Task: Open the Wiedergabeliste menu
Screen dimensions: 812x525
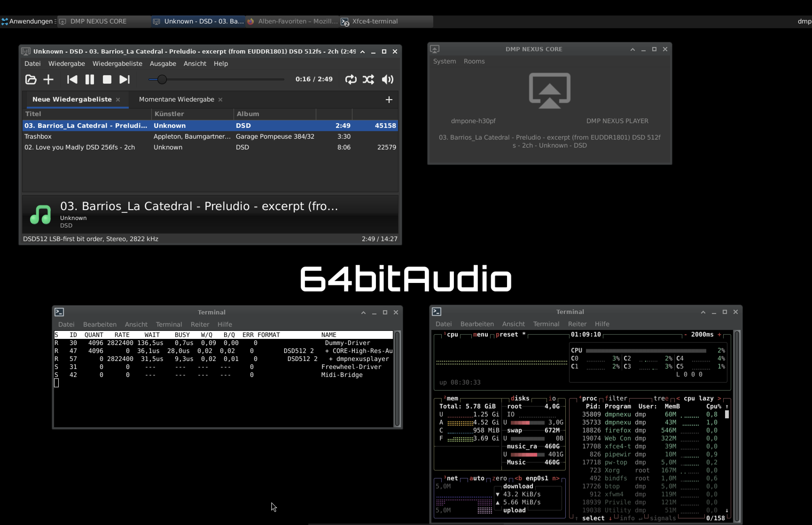Action: coord(117,63)
